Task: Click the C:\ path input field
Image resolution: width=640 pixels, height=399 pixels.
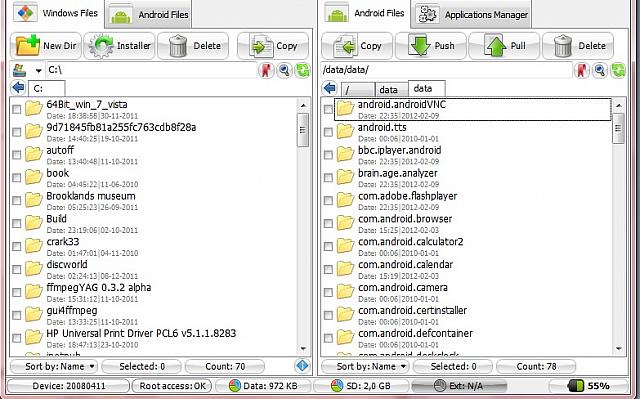Action: [151, 70]
